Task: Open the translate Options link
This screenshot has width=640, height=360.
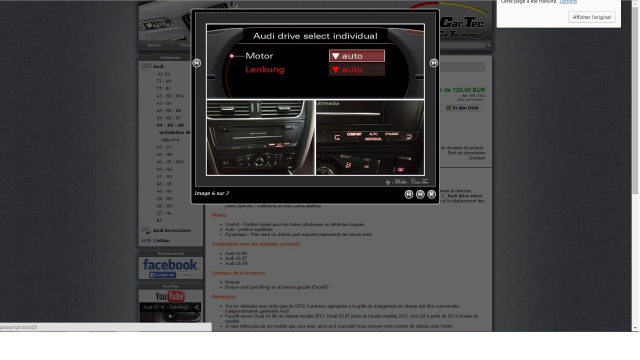Action: [568, 2]
